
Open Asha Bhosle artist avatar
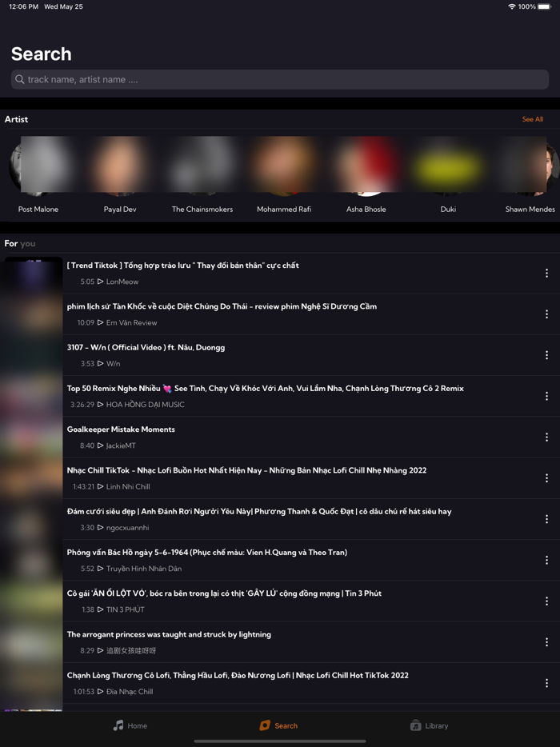(x=366, y=166)
